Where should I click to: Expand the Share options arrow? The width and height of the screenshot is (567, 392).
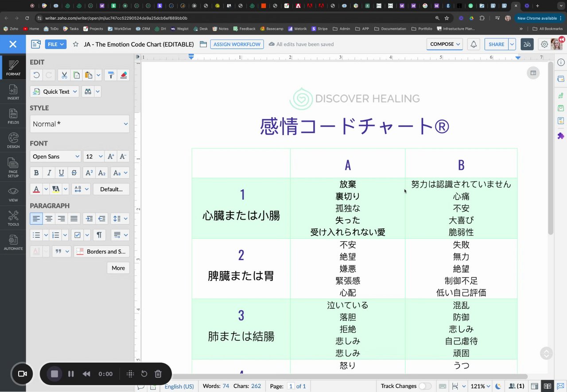click(x=512, y=44)
